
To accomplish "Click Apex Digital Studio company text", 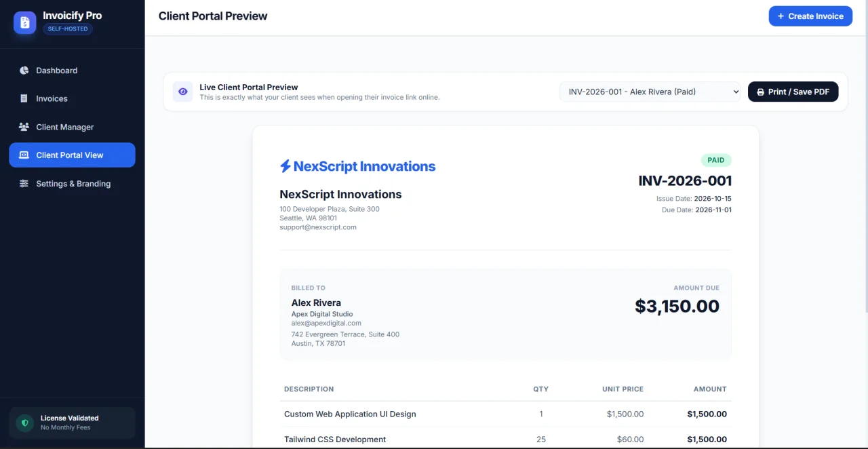I will click(322, 314).
